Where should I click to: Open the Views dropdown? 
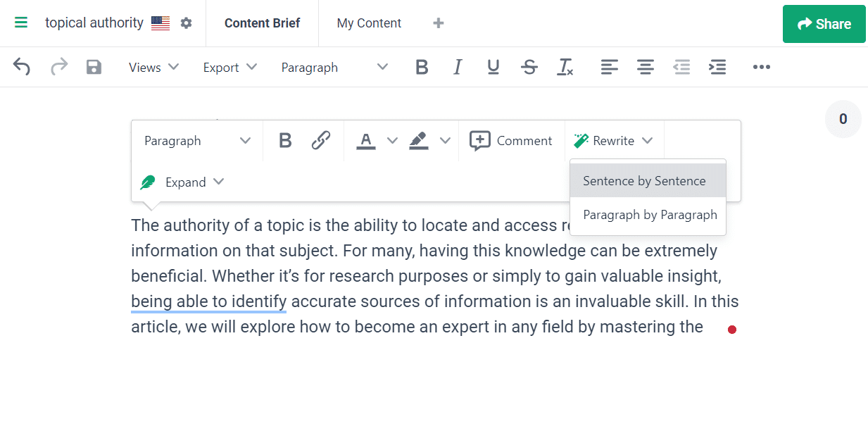153,67
